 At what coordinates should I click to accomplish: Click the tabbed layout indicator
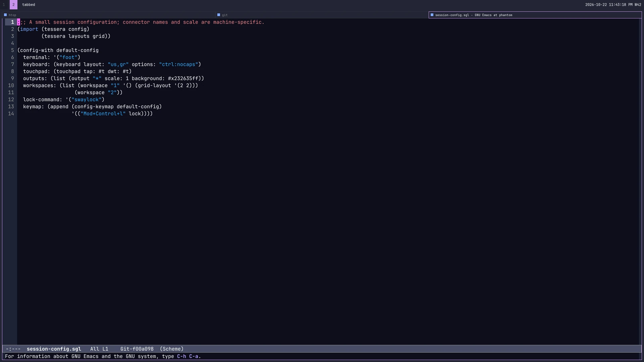[29, 5]
